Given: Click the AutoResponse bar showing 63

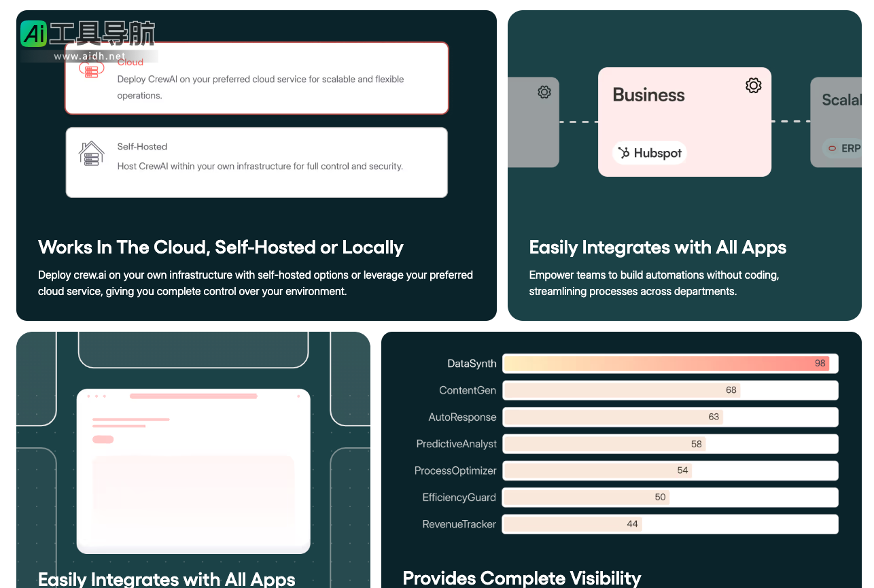Looking at the screenshot, I should coord(669,417).
